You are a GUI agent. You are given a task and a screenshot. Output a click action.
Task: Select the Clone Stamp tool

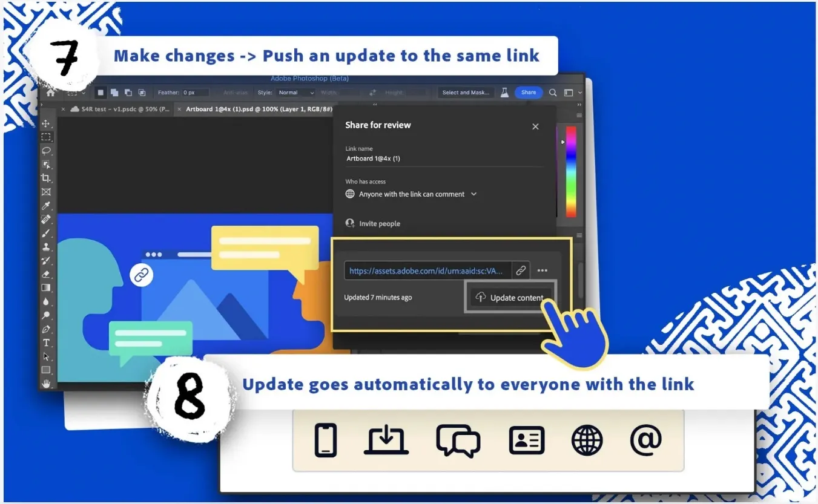click(46, 247)
